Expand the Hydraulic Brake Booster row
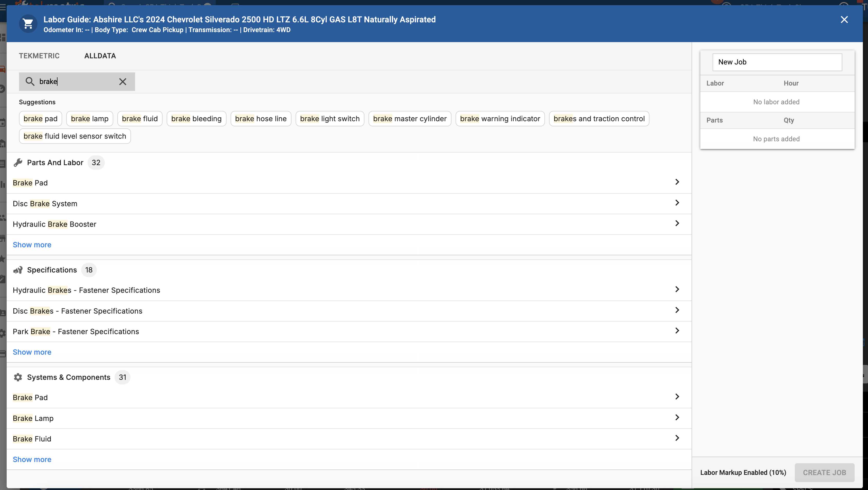This screenshot has width=868, height=490. coord(349,224)
